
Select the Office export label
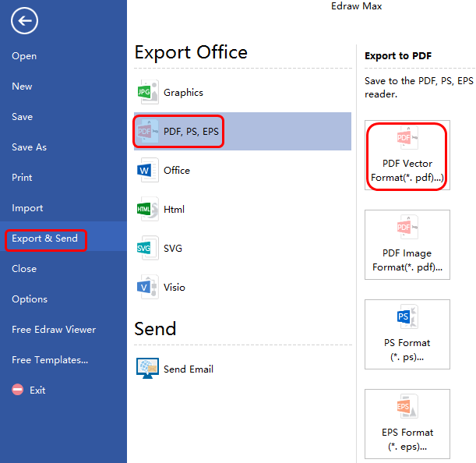(177, 171)
